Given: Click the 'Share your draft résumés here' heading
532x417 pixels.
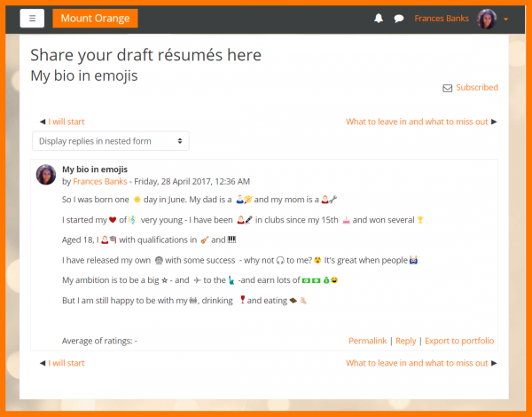Looking at the screenshot, I should (146, 55).
